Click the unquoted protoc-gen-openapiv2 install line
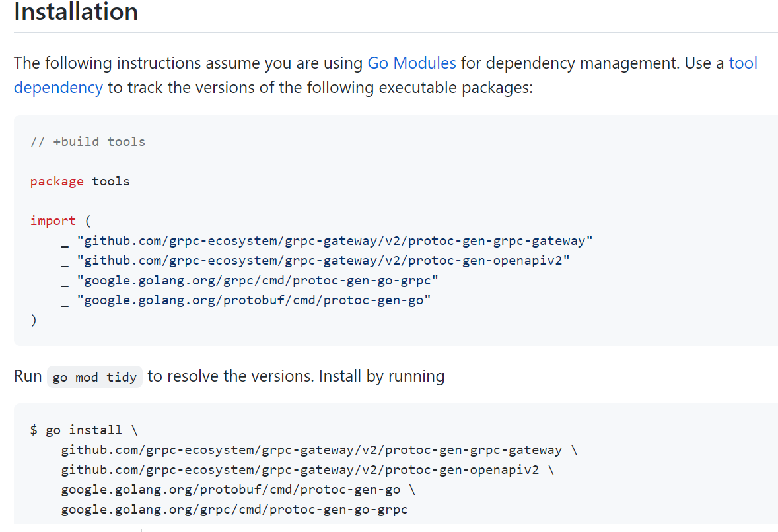 [301, 470]
